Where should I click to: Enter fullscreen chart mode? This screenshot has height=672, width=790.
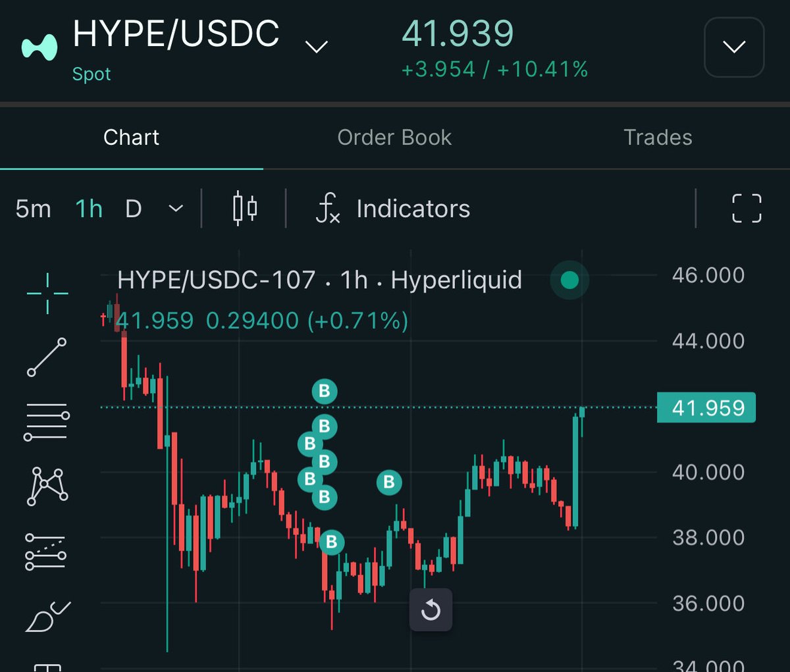point(747,209)
